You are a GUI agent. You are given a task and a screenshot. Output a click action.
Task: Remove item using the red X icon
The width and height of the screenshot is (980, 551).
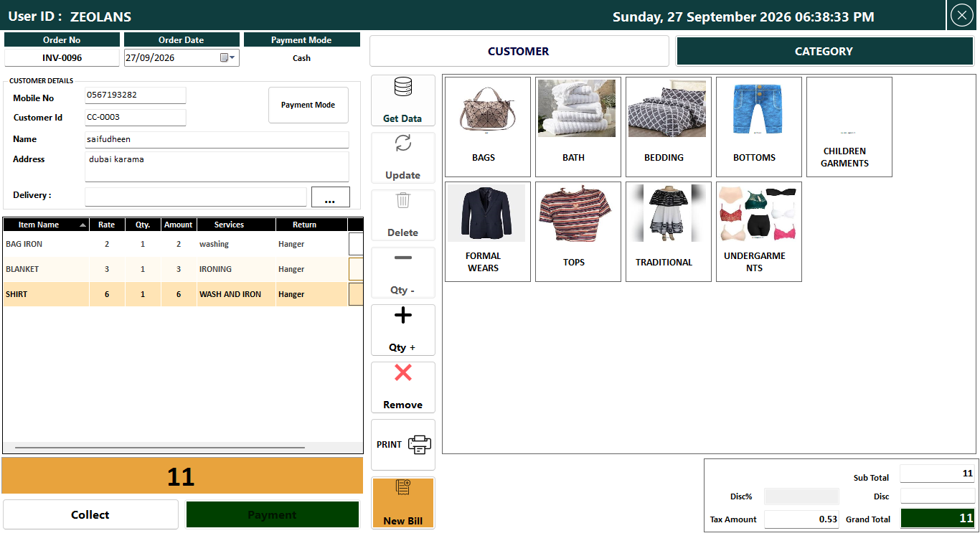coord(403,372)
